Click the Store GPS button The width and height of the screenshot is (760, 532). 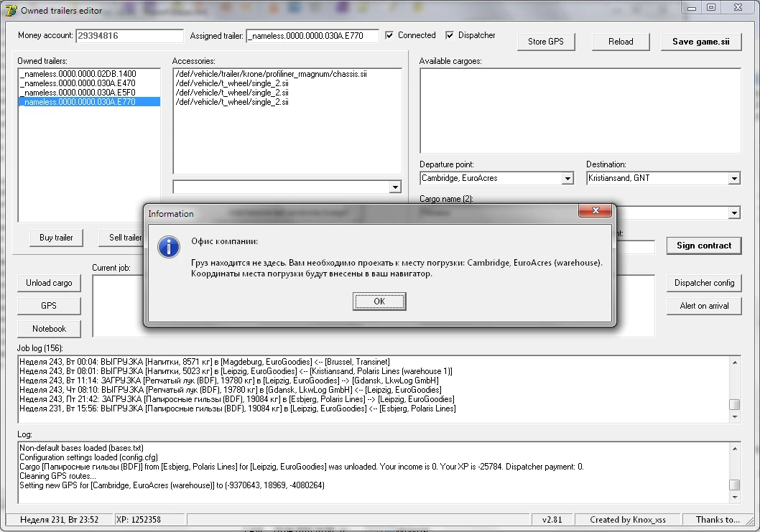(x=546, y=42)
